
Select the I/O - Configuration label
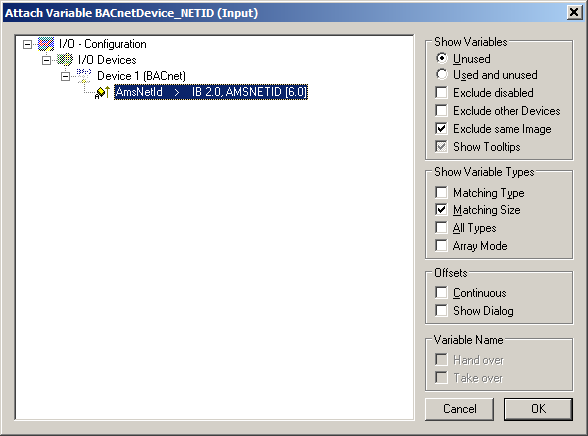[x=103, y=44]
